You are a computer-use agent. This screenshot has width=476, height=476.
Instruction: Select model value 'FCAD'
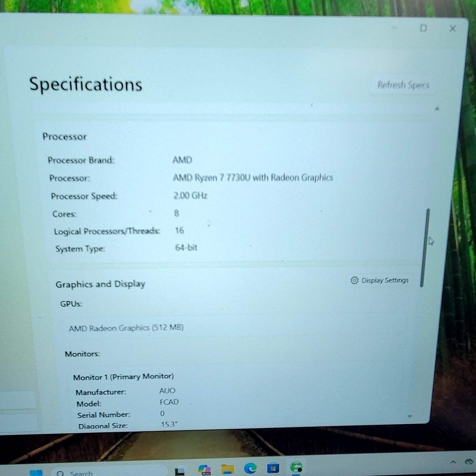pyautogui.click(x=169, y=402)
